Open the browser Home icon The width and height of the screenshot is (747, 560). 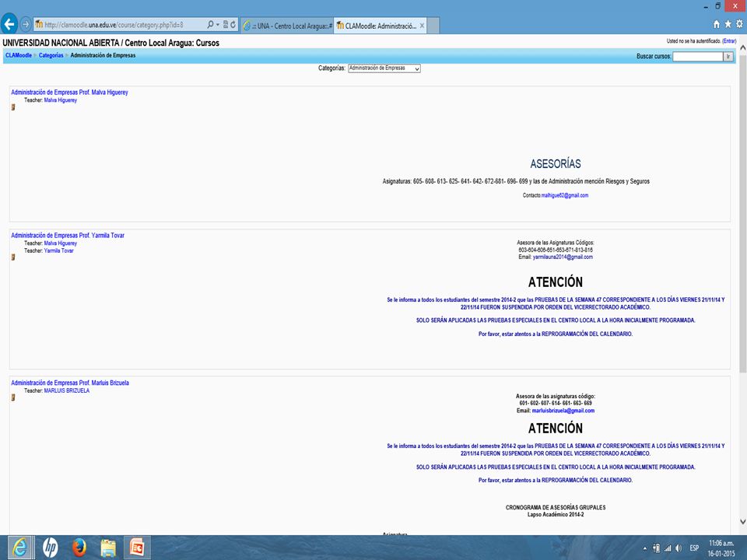(x=716, y=24)
